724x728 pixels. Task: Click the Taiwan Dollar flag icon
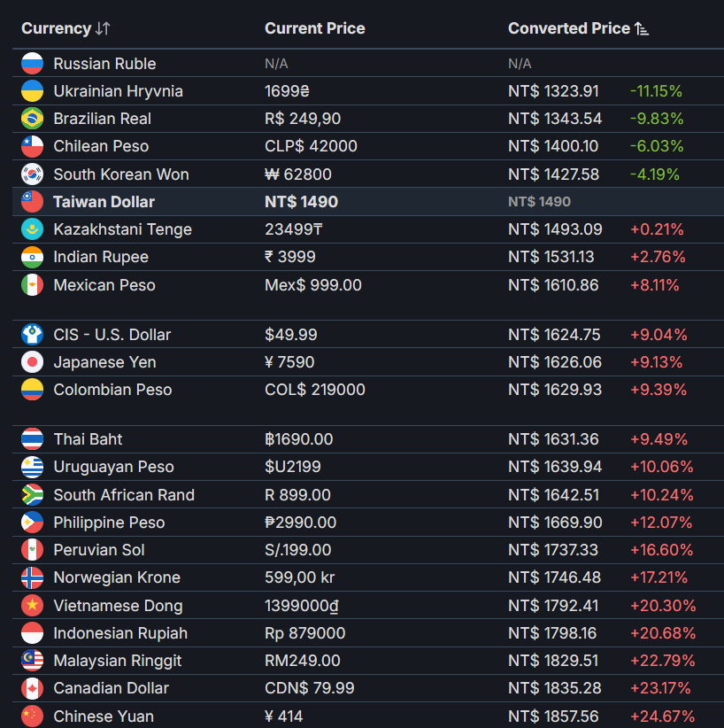click(33, 202)
